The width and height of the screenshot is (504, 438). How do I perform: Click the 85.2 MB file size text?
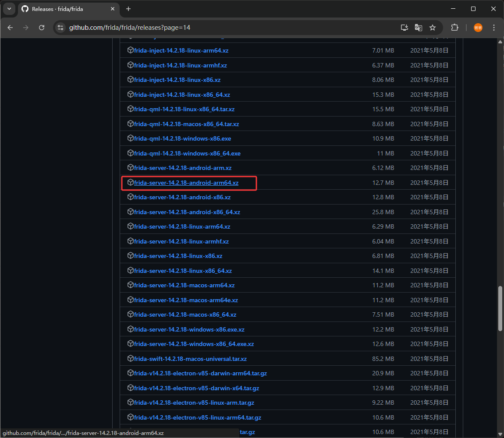[x=383, y=359]
